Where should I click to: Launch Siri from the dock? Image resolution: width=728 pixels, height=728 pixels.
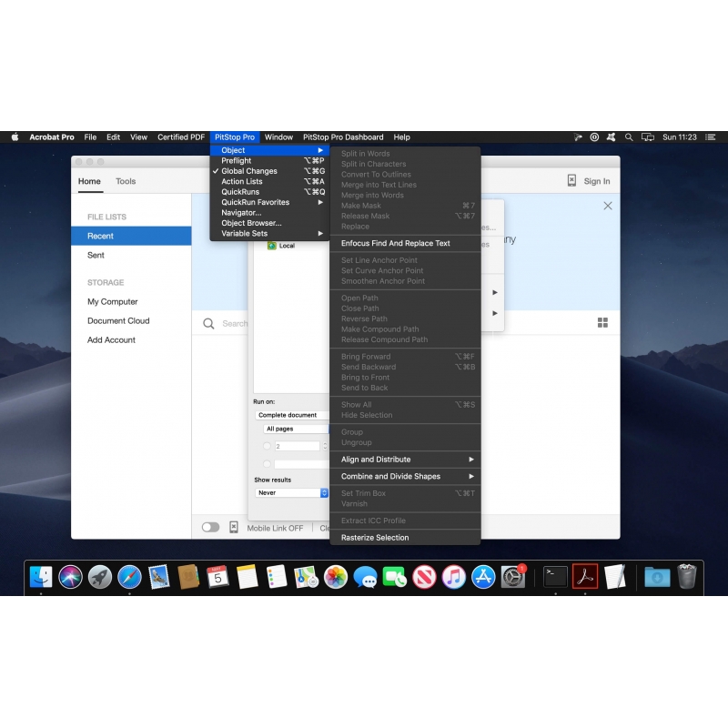[71, 577]
